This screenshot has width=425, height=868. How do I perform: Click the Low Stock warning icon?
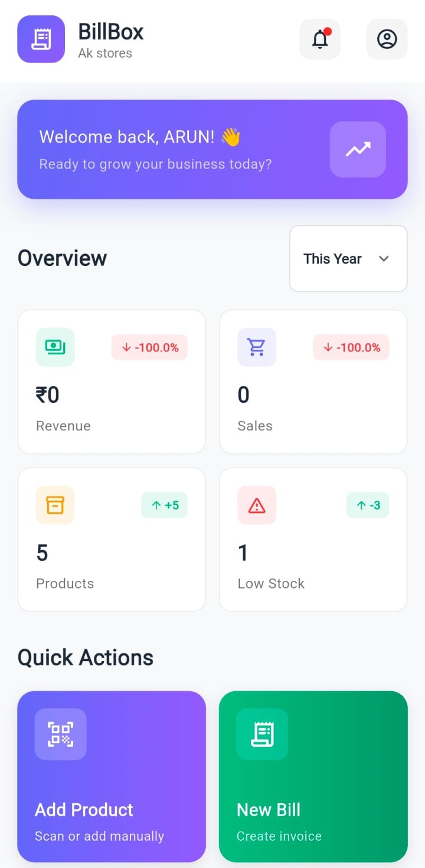point(257,505)
